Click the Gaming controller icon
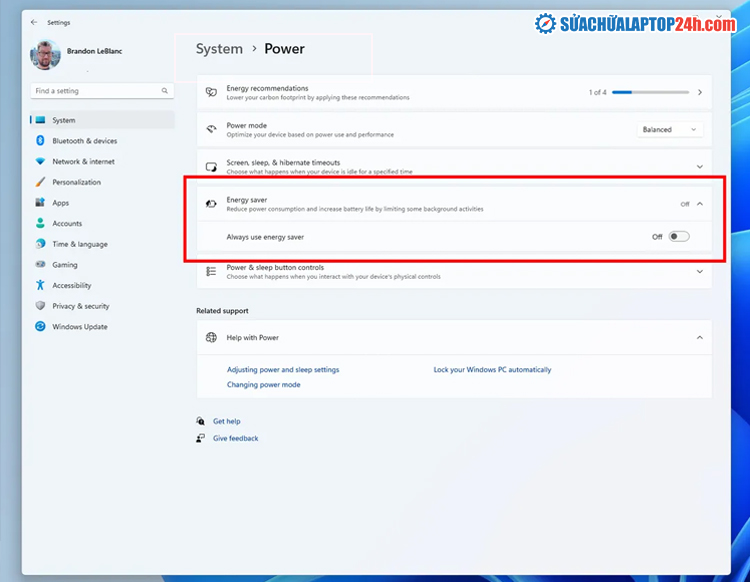Screen dimensions: 750x582 (x=40, y=264)
